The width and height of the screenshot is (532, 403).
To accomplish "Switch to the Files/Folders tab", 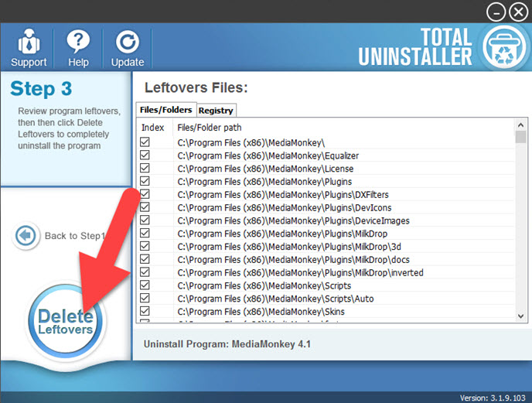I will coord(166,110).
